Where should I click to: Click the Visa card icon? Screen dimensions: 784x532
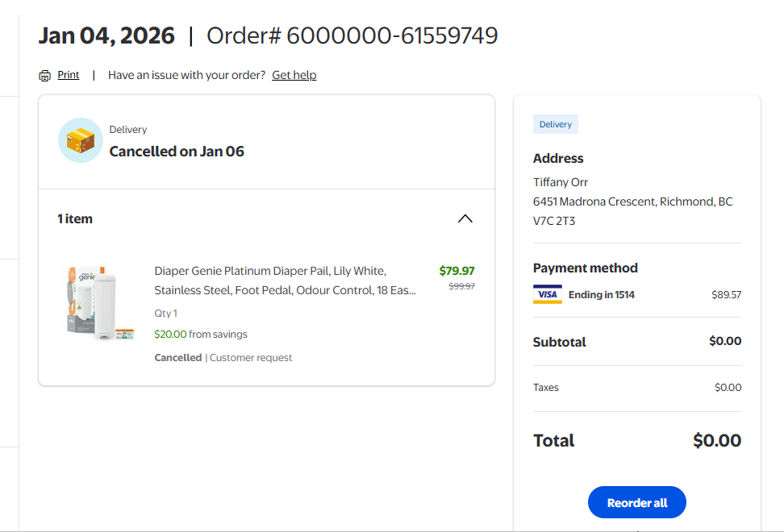[x=547, y=294]
